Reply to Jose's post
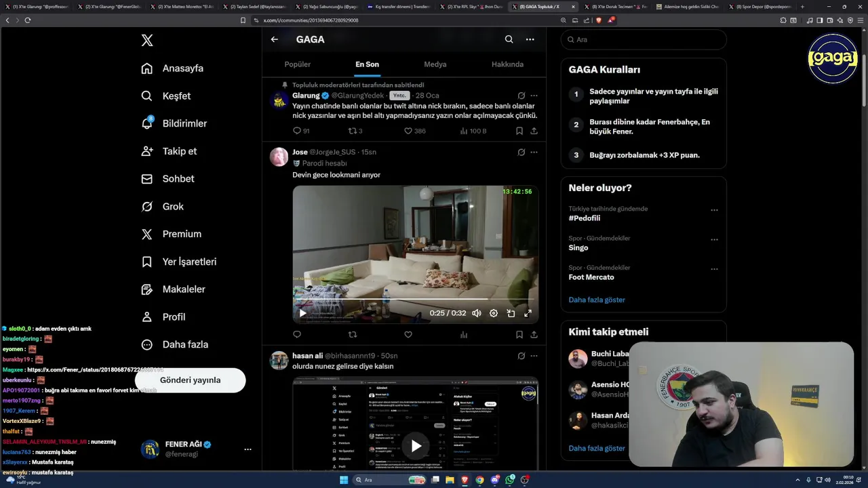Screen dimensions: 868x488 point(297,334)
